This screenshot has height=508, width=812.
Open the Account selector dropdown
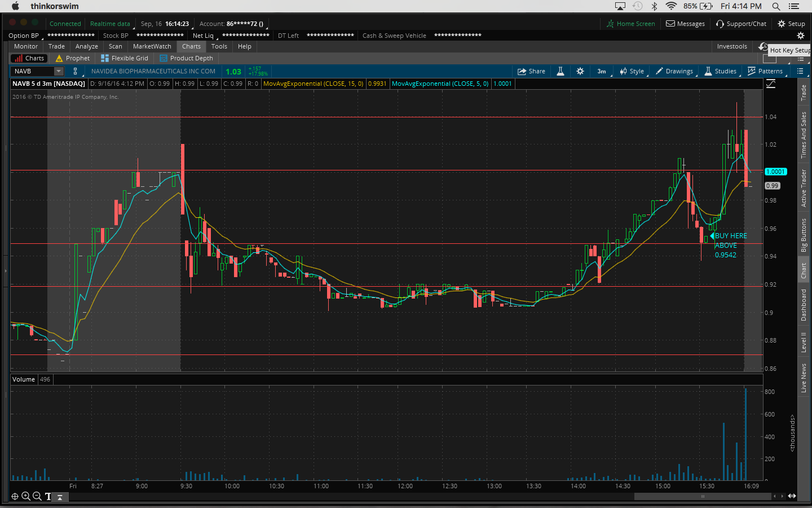tap(233, 24)
